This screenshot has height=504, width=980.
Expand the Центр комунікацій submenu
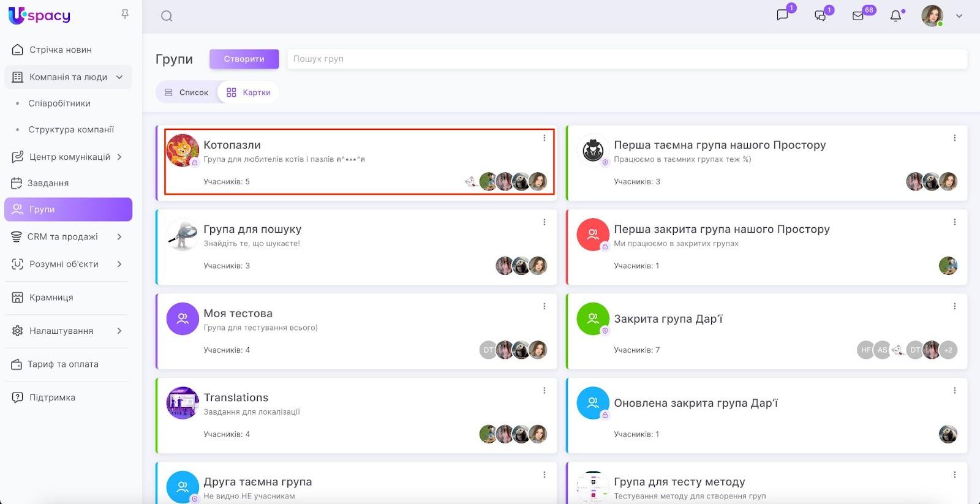pyautogui.click(x=119, y=157)
